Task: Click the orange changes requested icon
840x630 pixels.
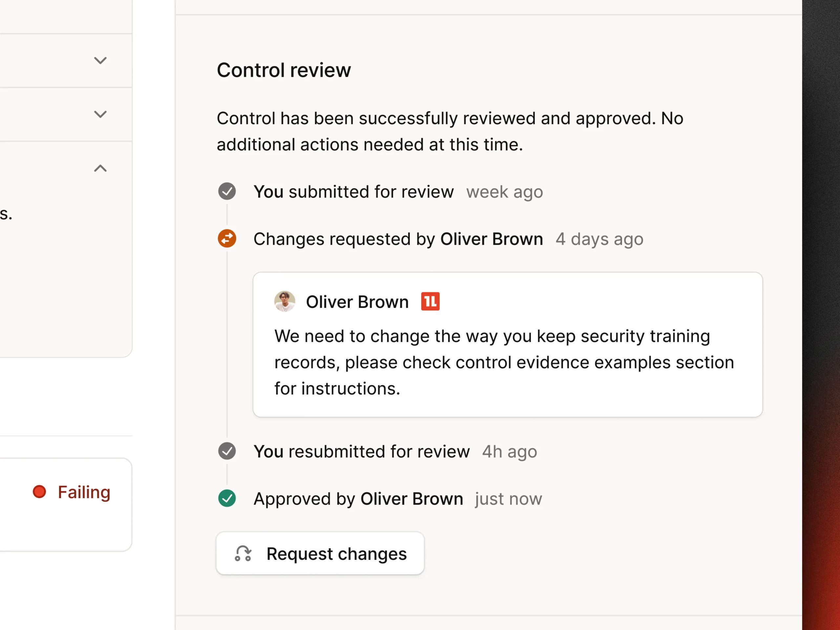Action: pos(227,239)
